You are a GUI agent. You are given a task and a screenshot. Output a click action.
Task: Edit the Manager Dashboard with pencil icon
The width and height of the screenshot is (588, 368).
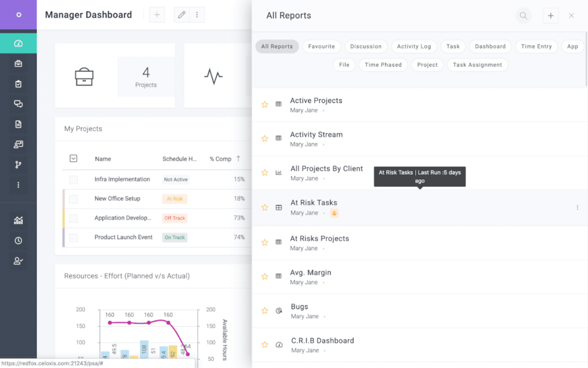[181, 15]
